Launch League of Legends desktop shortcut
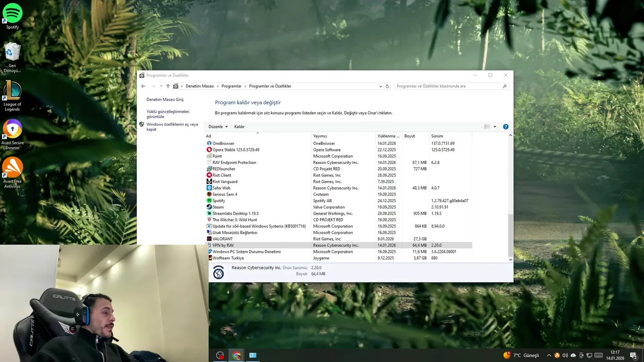This screenshot has height=362, width=644. pyautogui.click(x=12, y=96)
